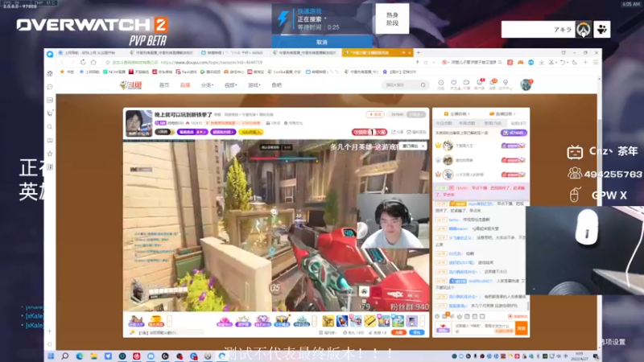Open the 天猫精选 bookmark

point(138,72)
